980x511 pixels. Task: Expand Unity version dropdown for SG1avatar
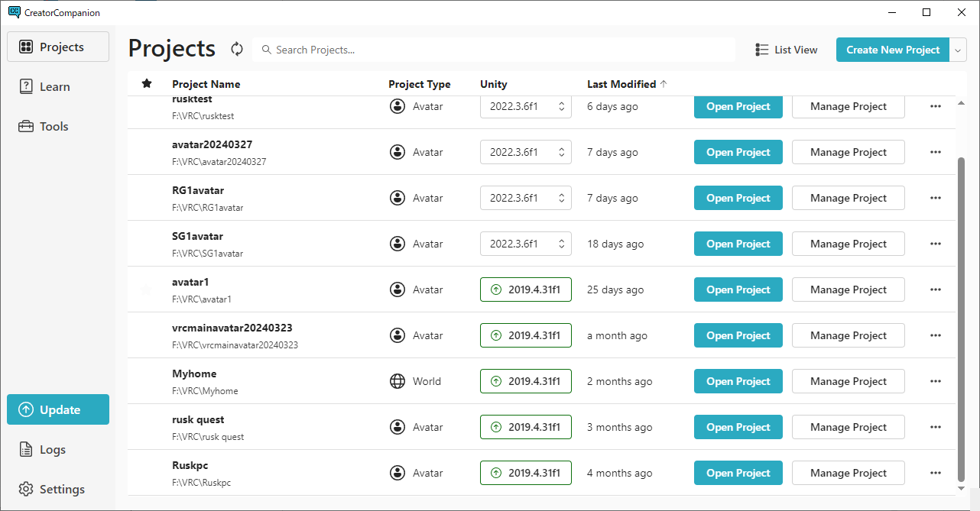point(562,244)
